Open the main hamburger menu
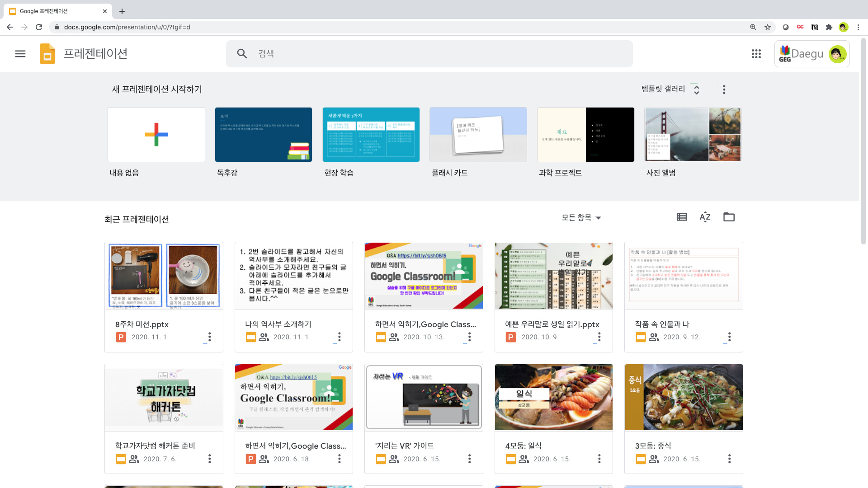This screenshot has width=868, height=488. [x=20, y=54]
